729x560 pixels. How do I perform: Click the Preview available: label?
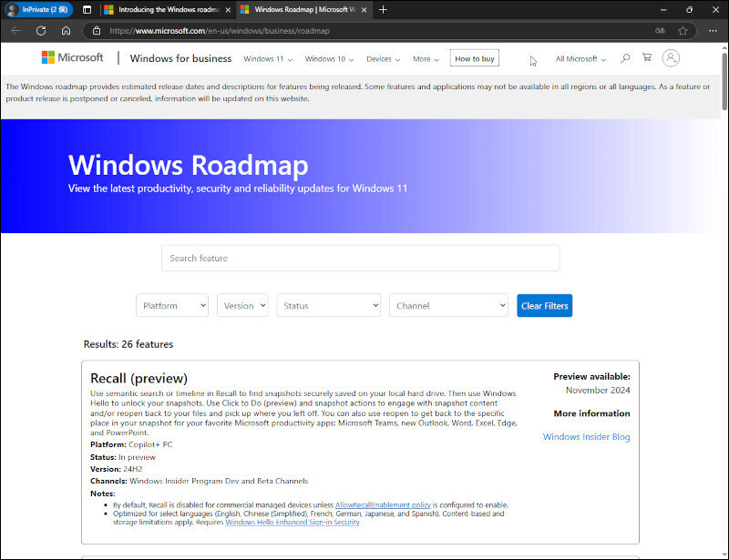pos(591,377)
